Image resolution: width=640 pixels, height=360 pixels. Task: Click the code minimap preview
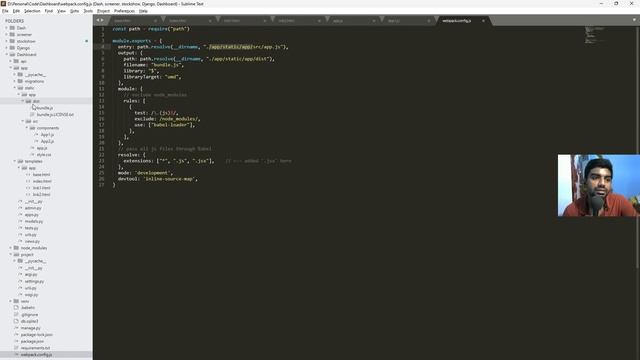(x=596, y=35)
